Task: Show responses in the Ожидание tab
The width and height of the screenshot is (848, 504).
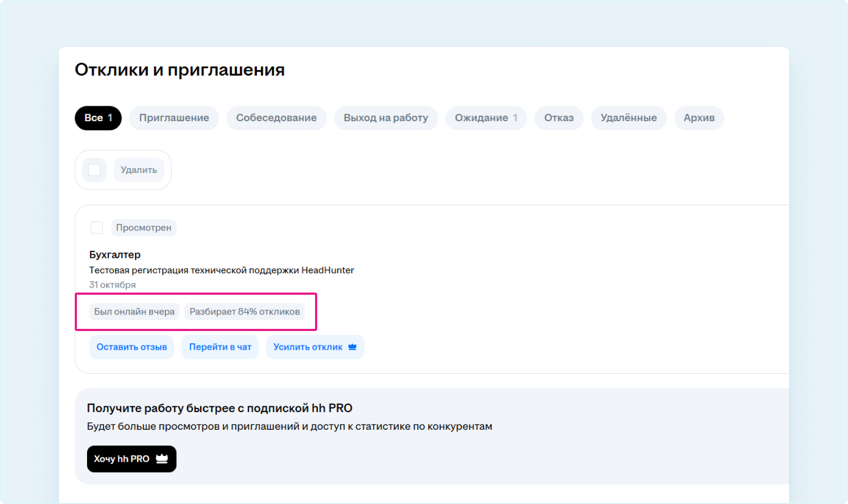Action: tap(486, 118)
